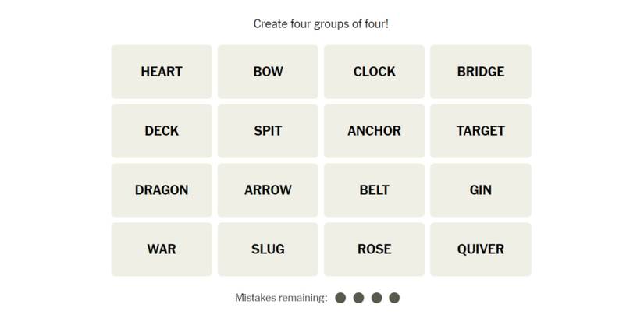Select the SPIT tile
Viewport: 644px width, 322px height.
[268, 131]
